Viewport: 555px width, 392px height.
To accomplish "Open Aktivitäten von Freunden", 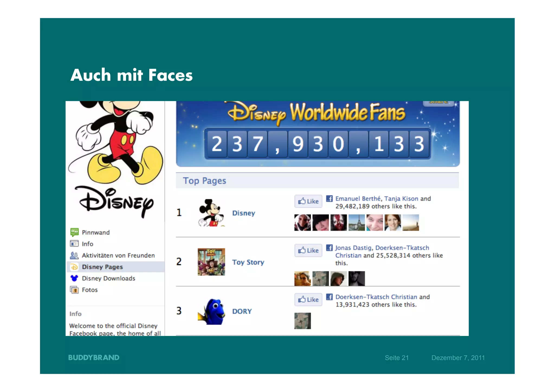I will point(118,255).
